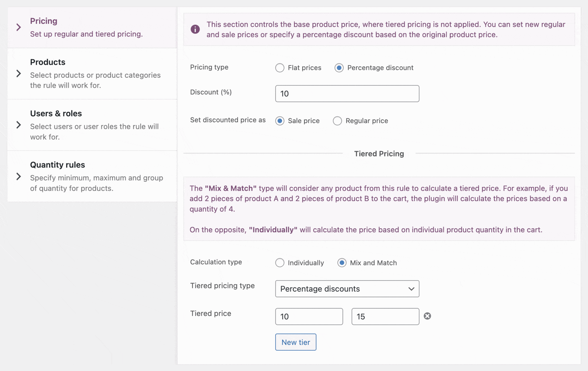Choose Sale price for the discounted price
588x371 pixels.
[280, 121]
